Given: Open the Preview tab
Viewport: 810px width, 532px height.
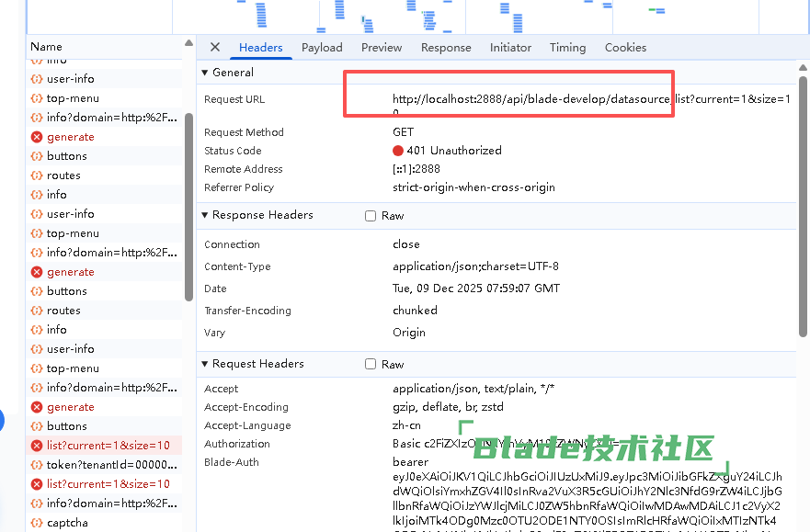Looking at the screenshot, I should [x=382, y=48].
